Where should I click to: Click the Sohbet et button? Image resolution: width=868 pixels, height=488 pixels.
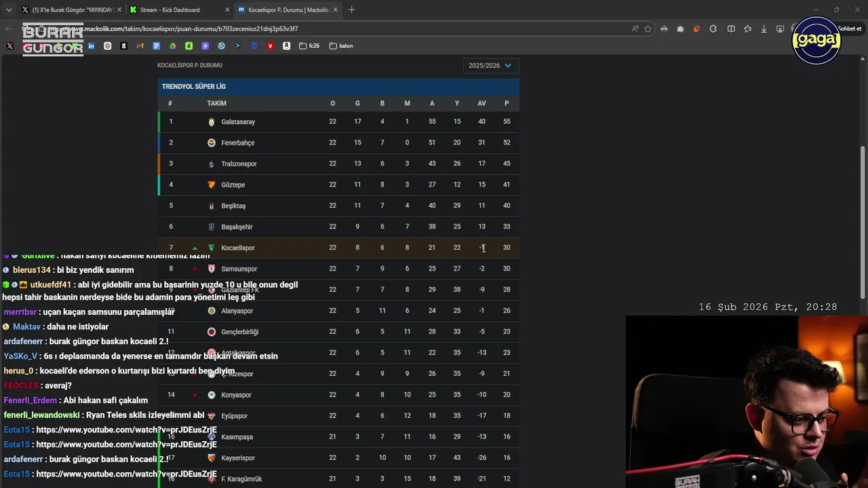(x=849, y=28)
